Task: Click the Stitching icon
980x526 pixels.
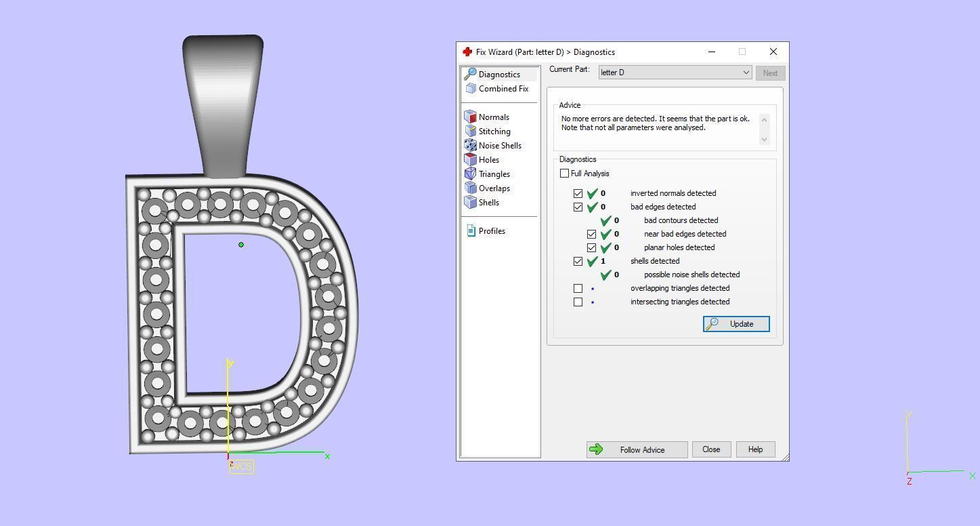Action: point(470,131)
